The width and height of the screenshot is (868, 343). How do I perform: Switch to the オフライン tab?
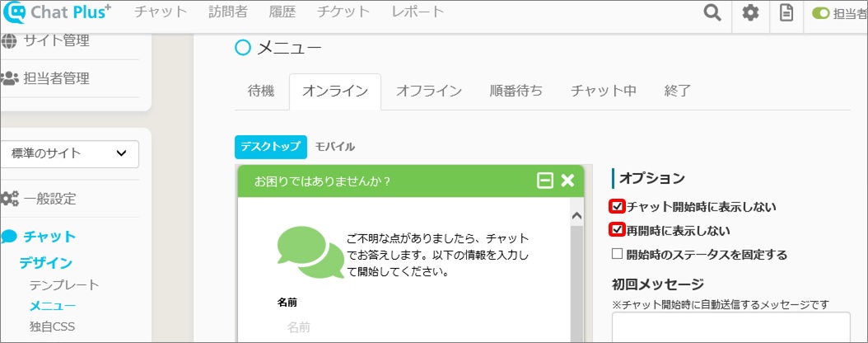pos(429,92)
